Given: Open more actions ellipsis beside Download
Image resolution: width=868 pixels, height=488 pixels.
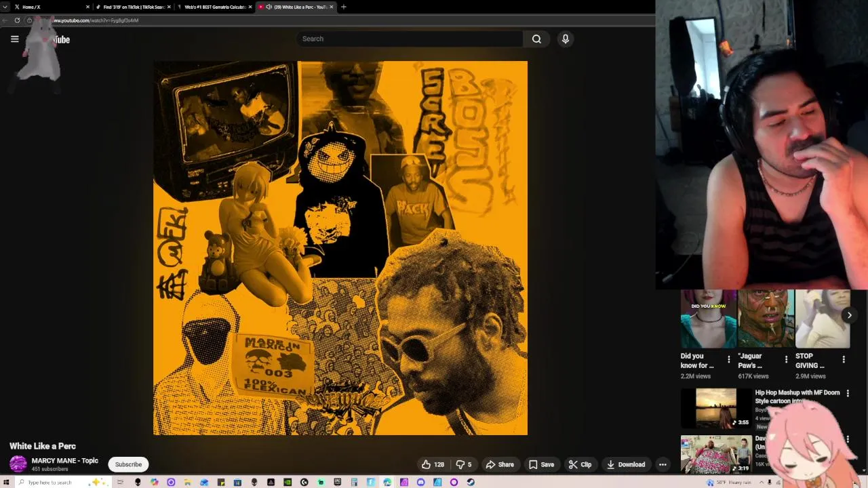Looking at the screenshot, I should pyautogui.click(x=663, y=464).
